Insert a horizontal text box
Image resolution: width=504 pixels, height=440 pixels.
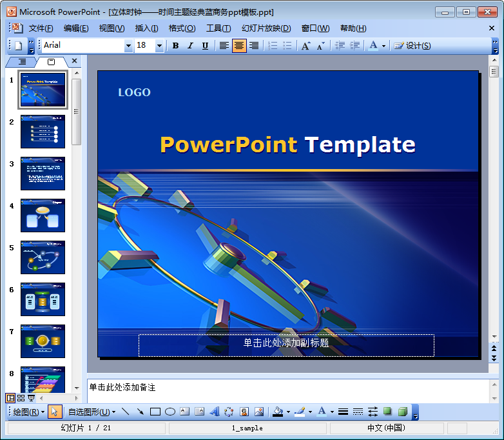185,412
